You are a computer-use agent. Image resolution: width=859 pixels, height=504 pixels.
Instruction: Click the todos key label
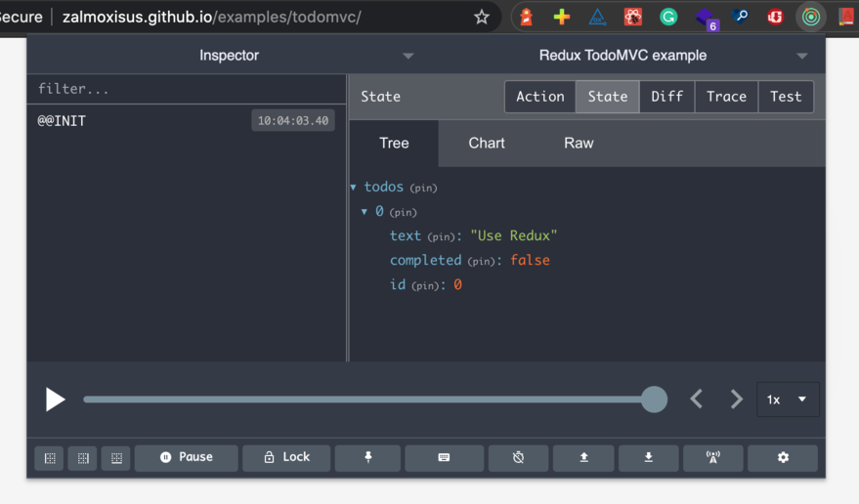(383, 187)
